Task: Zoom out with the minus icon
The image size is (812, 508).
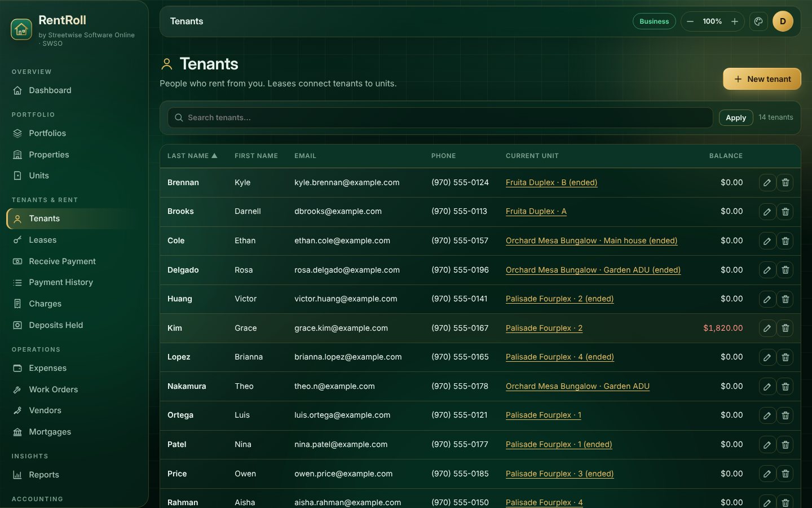Action: point(690,21)
